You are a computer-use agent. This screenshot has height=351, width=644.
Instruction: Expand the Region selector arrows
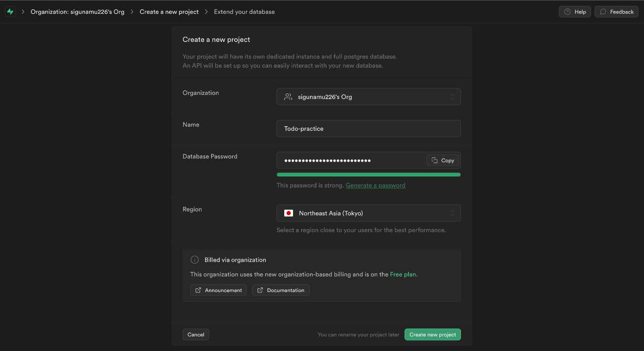coord(452,213)
